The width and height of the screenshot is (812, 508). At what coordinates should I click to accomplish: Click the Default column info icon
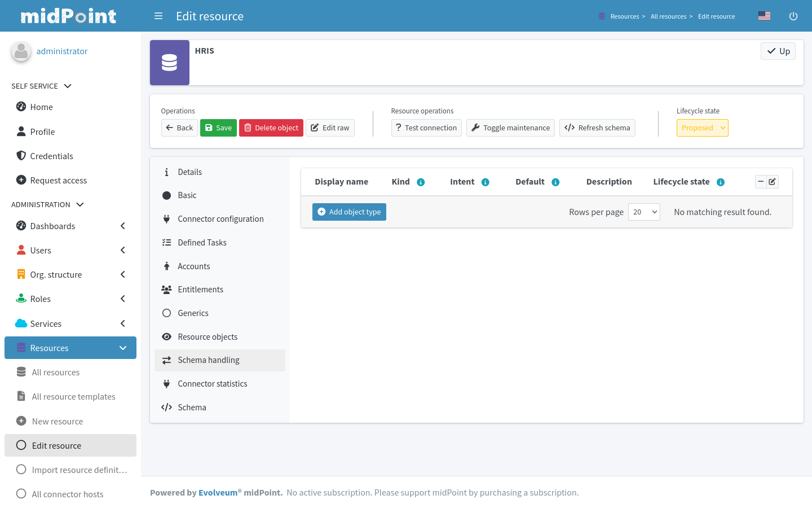[x=555, y=182]
